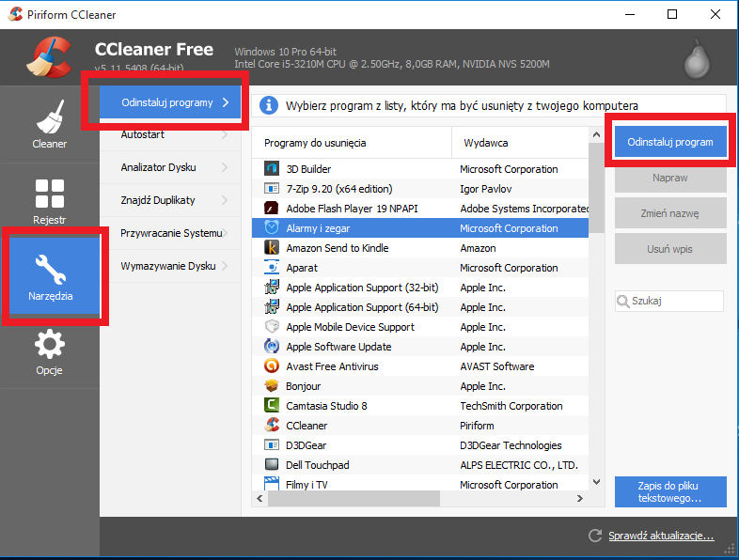Select the Alarmy i zegar row

[420, 228]
